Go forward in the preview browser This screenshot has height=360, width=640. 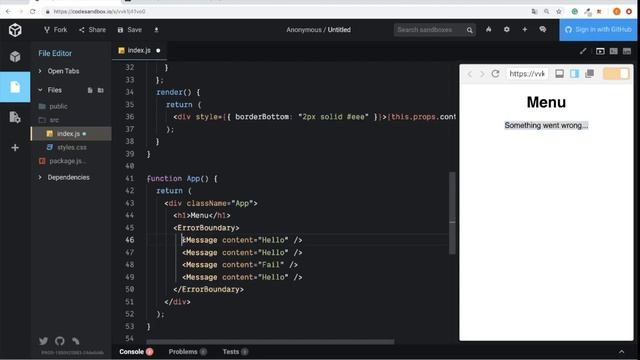click(x=482, y=74)
